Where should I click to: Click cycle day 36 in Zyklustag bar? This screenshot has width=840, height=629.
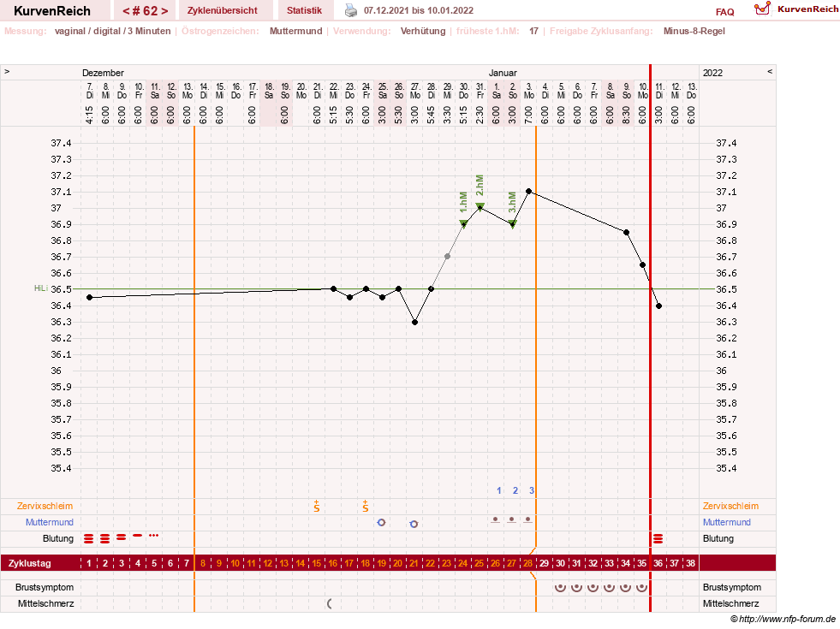[658, 563]
